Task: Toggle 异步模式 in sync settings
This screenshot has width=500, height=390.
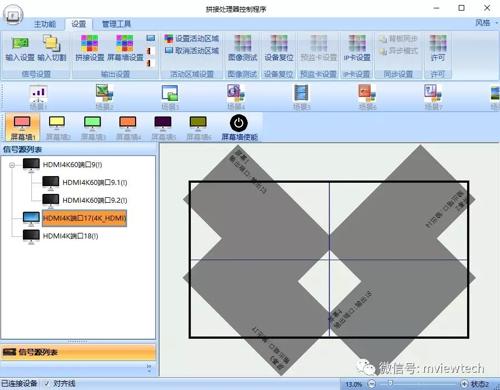Action: point(398,51)
